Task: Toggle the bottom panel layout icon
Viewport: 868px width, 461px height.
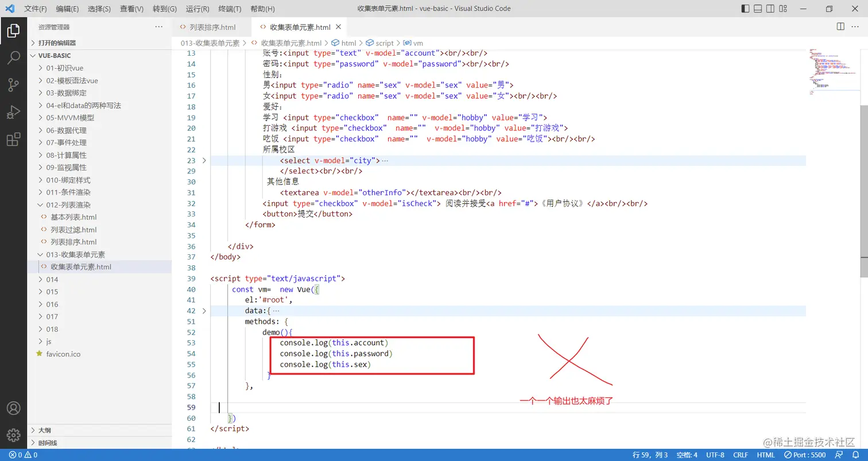Action: 758,9
